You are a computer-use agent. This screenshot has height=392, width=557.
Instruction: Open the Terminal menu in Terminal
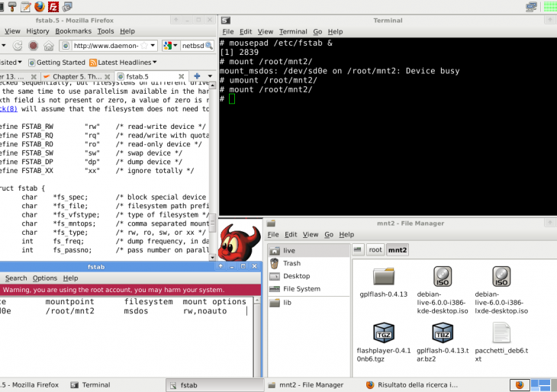293,31
